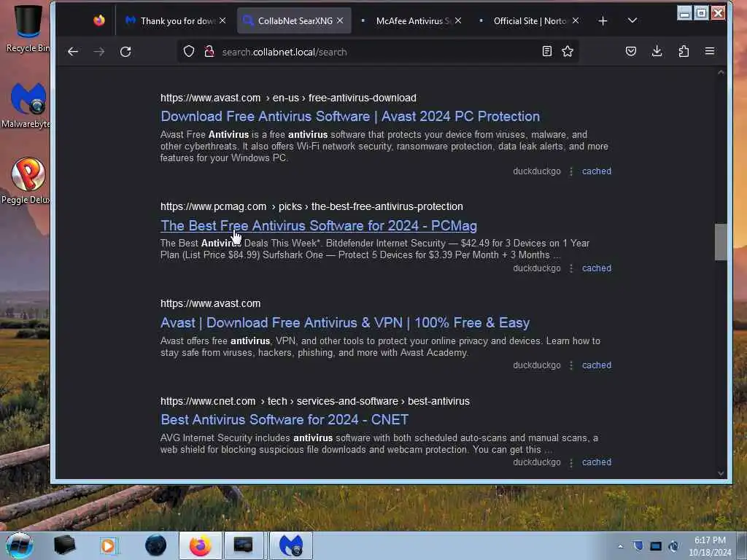Open the dark globe taskbar icon

pyautogui.click(x=156, y=545)
